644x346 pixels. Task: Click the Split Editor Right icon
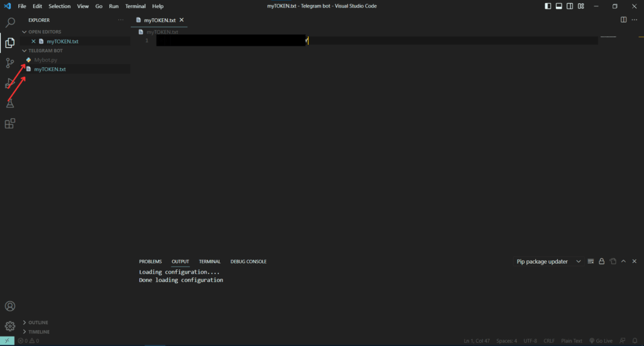click(x=623, y=20)
